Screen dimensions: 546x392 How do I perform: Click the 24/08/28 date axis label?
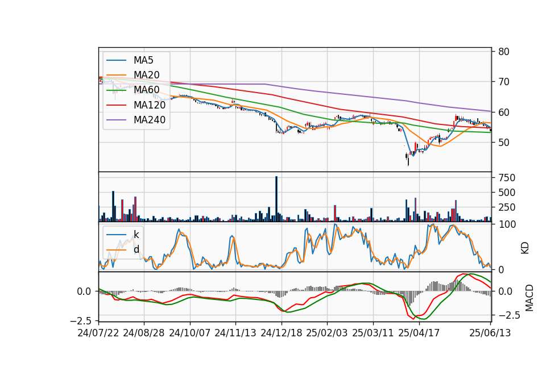144,333
